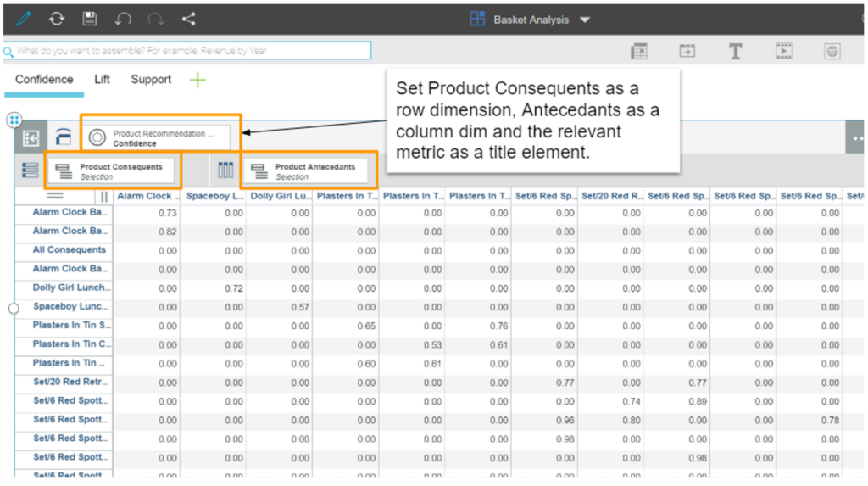Viewport: 868px width, 486px height.
Task: Click the grid table icon in toolbar
Action: click(639, 52)
